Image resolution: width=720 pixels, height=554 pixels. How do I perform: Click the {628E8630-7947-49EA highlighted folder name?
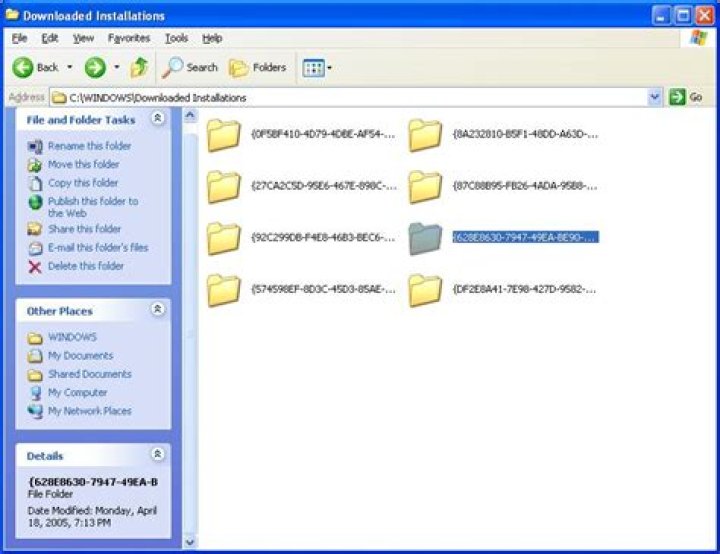tap(525, 237)
